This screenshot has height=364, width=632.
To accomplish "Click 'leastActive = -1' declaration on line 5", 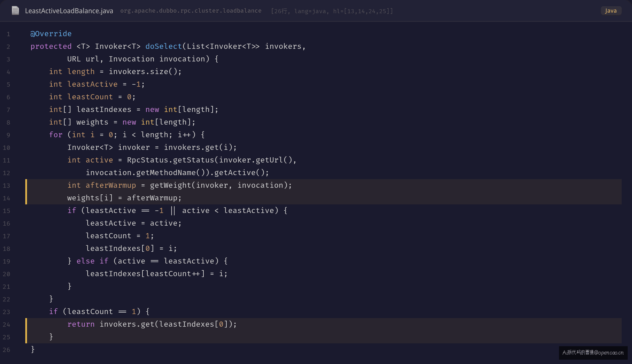I will click(x=104, y=84).
